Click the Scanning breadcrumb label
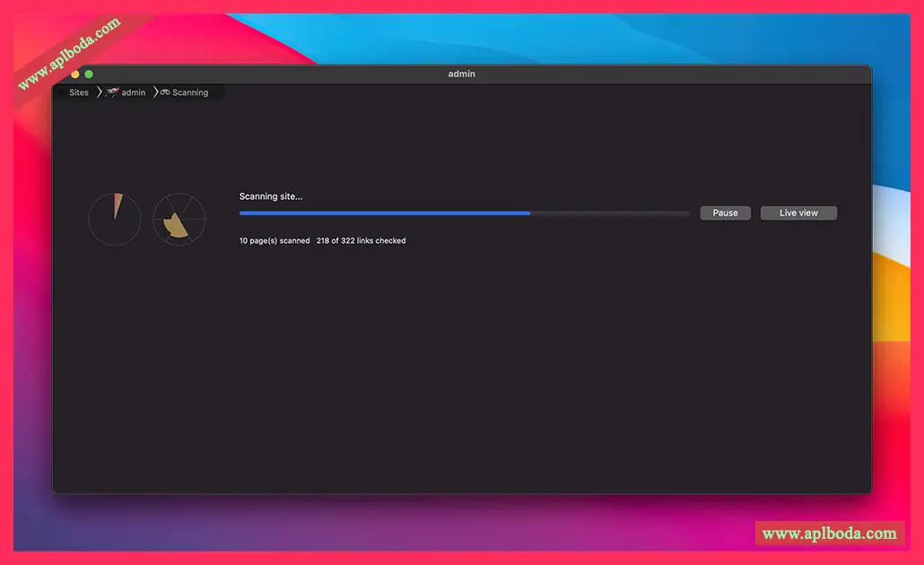The width and height of the screenshot is (924, 565). tap(190, 92)
